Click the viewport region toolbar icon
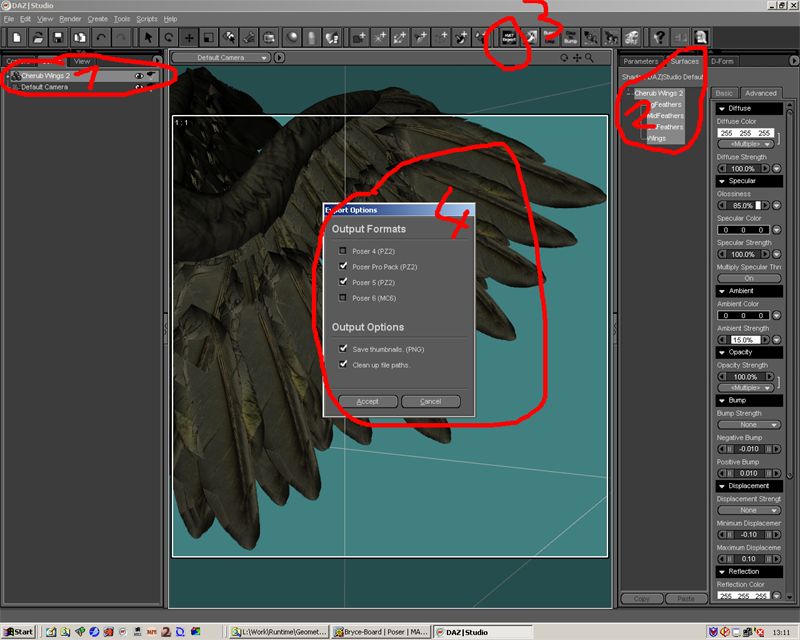The height and width of the screenshot is (640, 800). point(270,37)
